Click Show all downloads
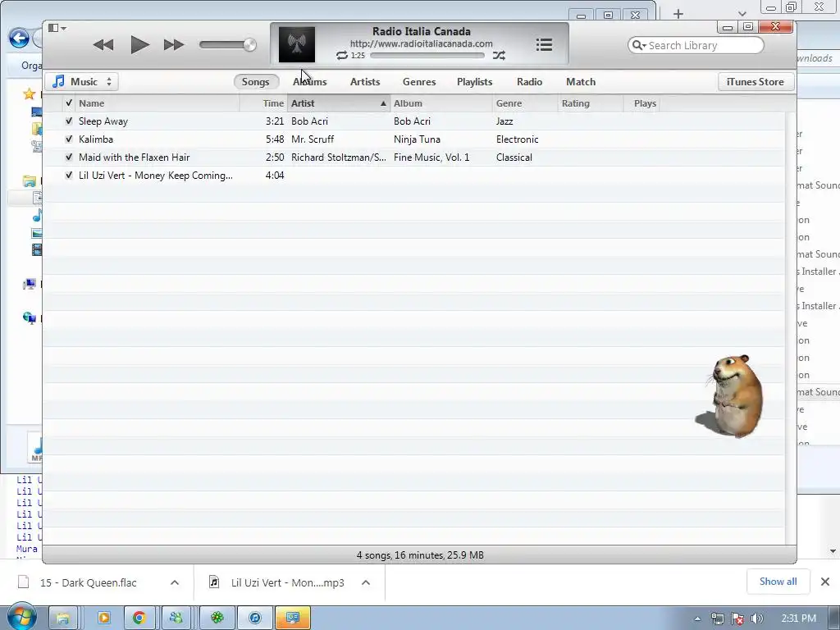This screenshot has width=840, height=630. tap(778, 582)
